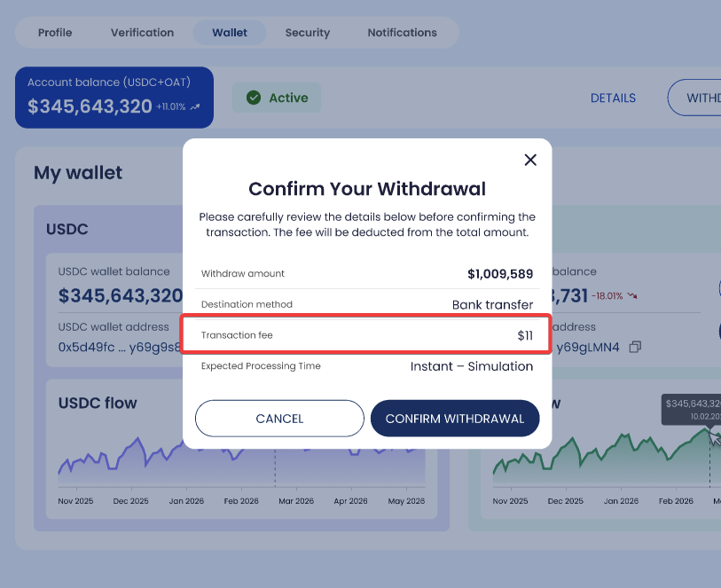Click the Expected Processing Time row

click(x=366, y=366)
